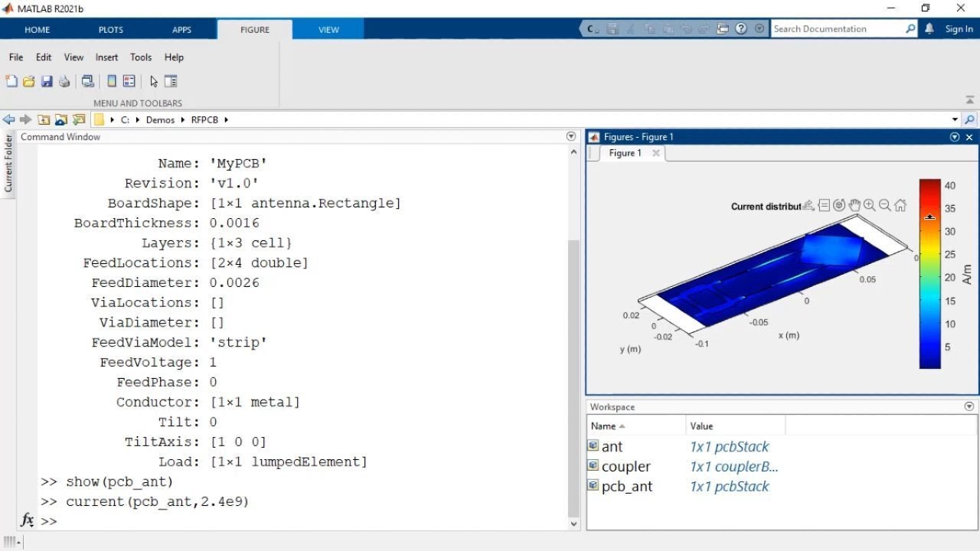Click the Value column header in Workspace
980x551 pixels.
pos(736,426)
